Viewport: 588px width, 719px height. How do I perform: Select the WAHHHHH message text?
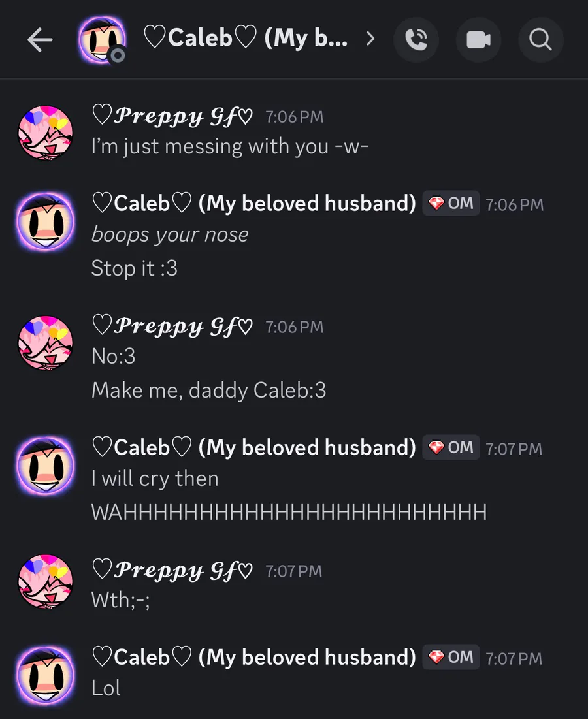click(x=289, y=512)
